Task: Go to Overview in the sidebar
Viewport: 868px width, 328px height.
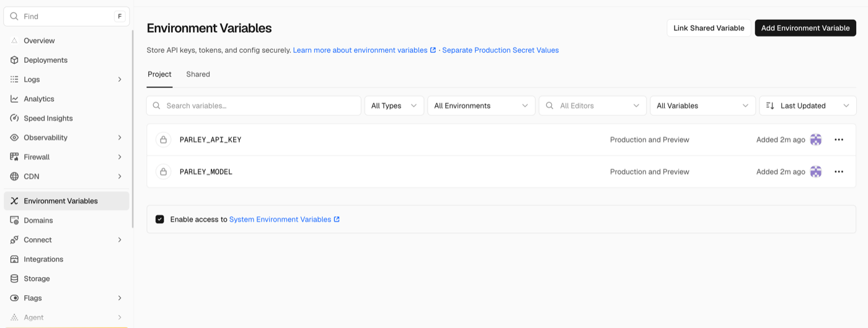Action: tap(66, 41)
